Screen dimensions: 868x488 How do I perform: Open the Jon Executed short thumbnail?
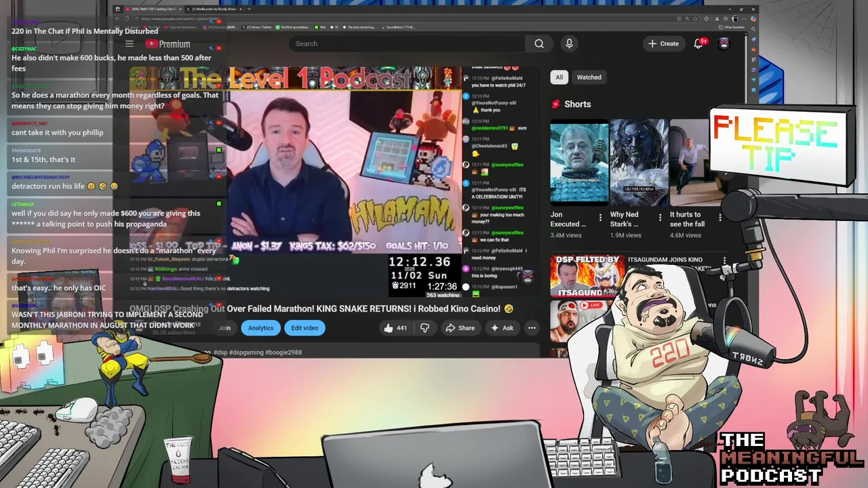tap(579, 162)
